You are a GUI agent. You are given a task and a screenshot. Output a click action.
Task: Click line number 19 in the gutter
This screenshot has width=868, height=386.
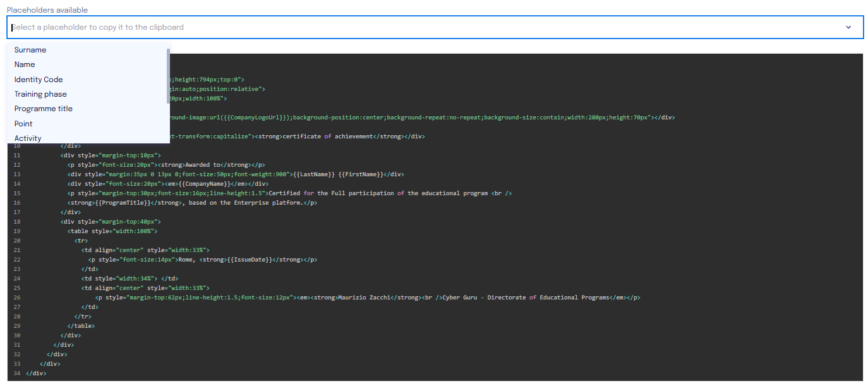[17, 231]
